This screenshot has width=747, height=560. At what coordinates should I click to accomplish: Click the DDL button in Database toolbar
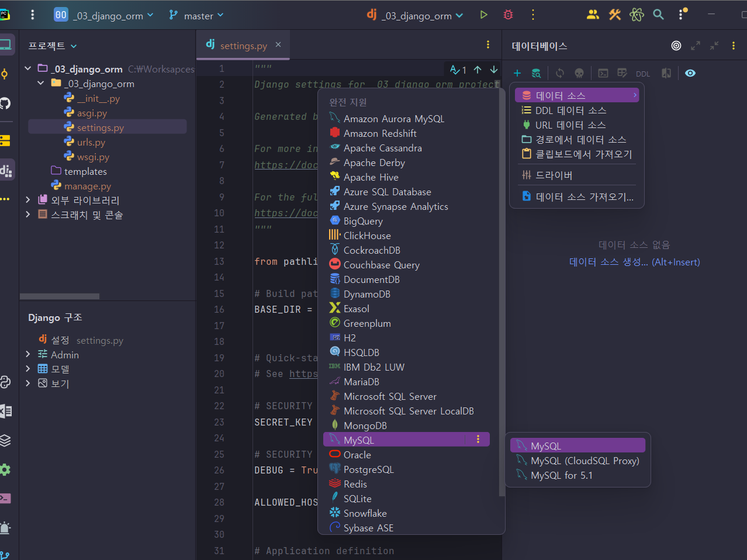tap(643, 74)
